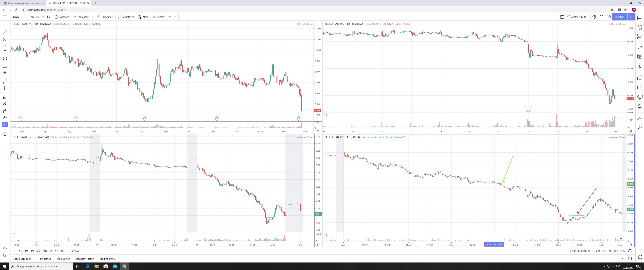
Task: Toggle the log scale option
Action: click(x=616, y=251)
